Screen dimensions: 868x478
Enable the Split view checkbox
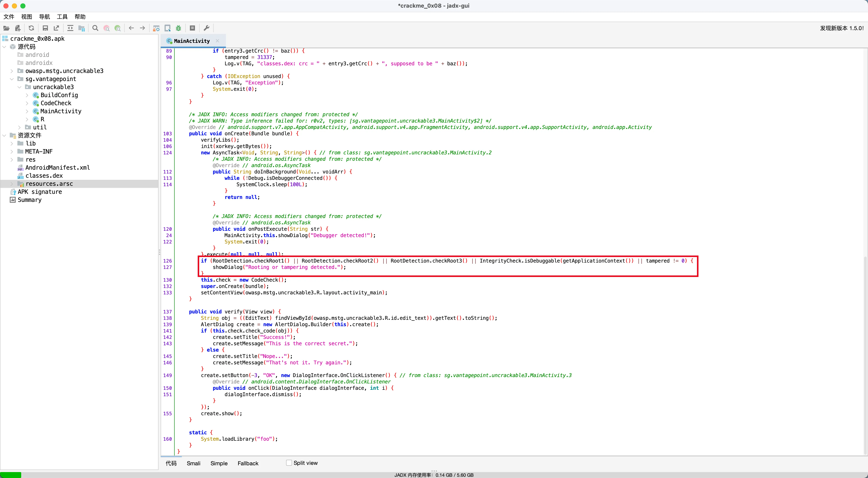coord(289,463)
